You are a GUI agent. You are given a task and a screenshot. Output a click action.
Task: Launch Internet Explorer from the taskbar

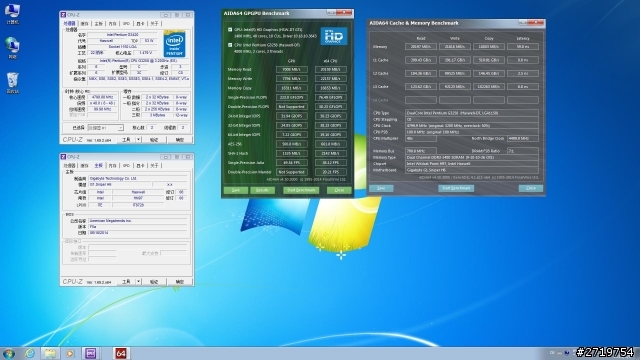click(x=30, y=353)
